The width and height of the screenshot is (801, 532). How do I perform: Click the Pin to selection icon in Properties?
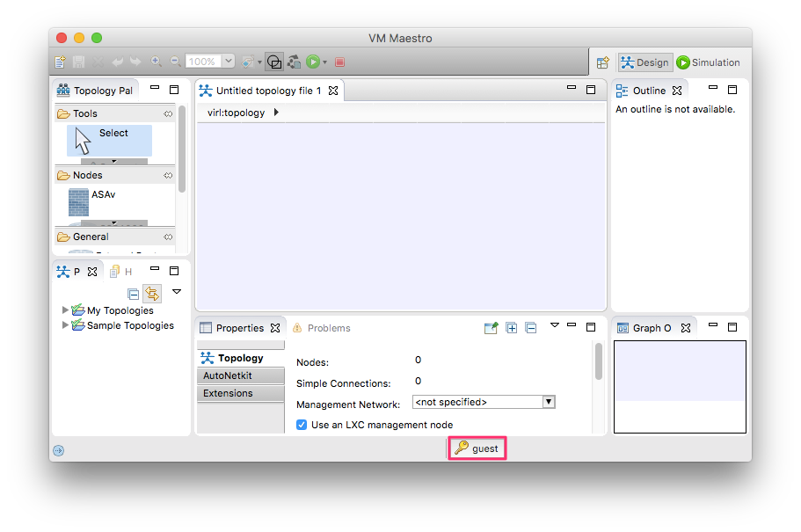click(x=491, y=328)
